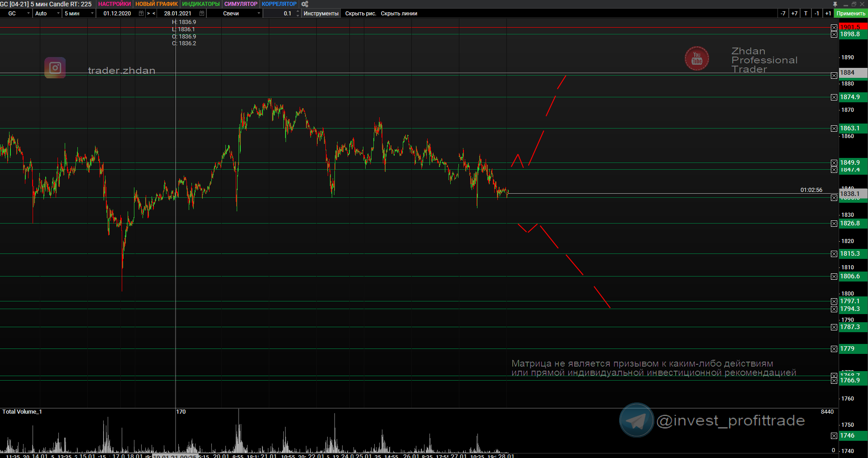Screen dimensions: 868x458
Task: Click the green Применить button
Action: click(x=851, y=14)
